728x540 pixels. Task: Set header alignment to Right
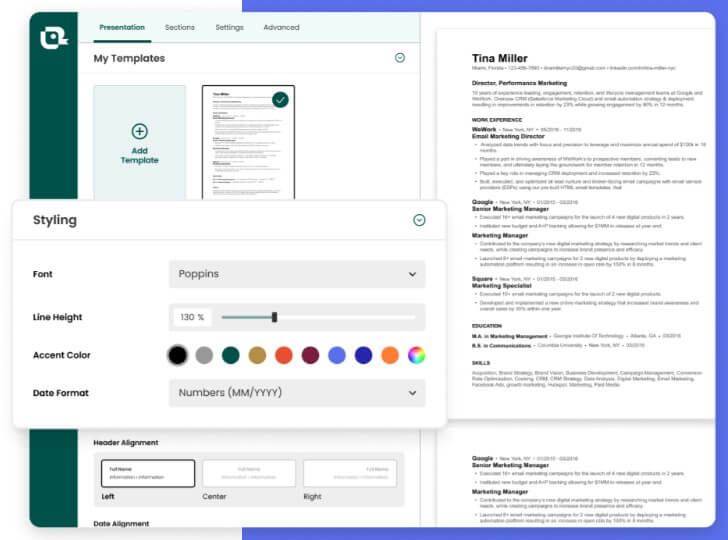tap(350, 473)
